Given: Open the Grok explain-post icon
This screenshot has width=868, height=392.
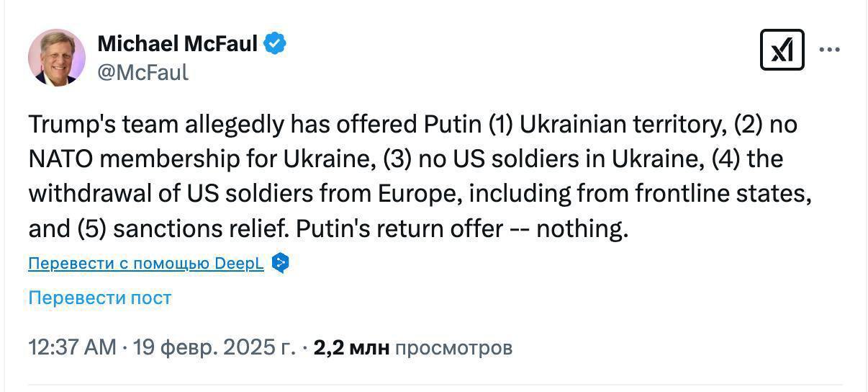Looking at the screenshot, I should point(782,50).
